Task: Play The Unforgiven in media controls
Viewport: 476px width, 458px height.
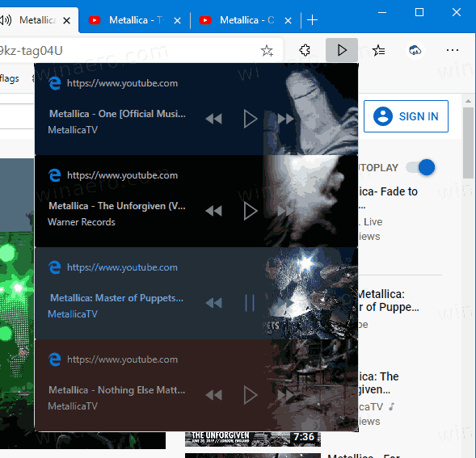Action: 251,211
